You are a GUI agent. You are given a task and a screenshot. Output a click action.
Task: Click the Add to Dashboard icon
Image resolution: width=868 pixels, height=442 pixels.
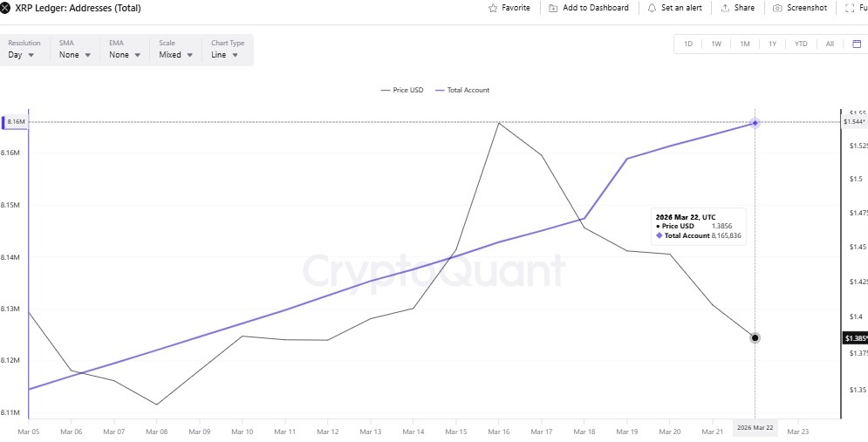(x=553, y=8)
